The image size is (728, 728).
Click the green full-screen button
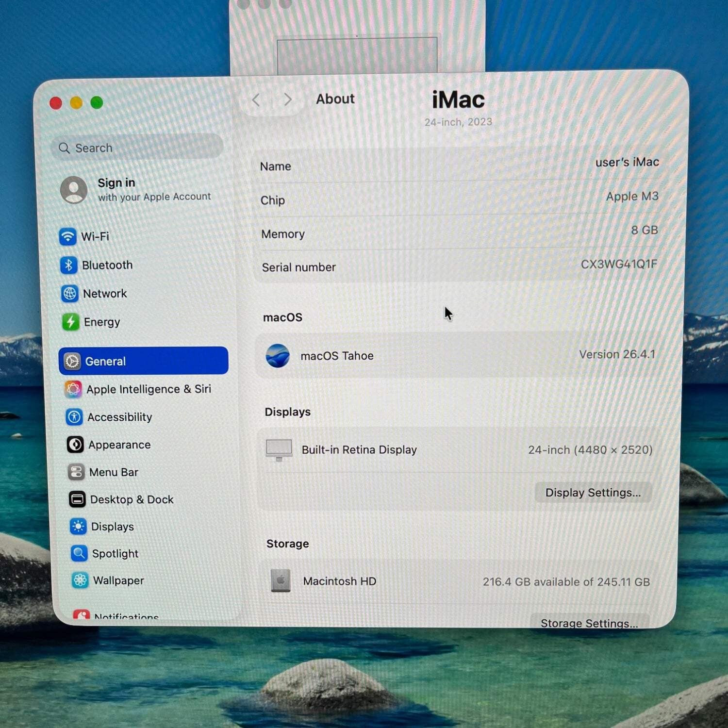click(97, 102)
